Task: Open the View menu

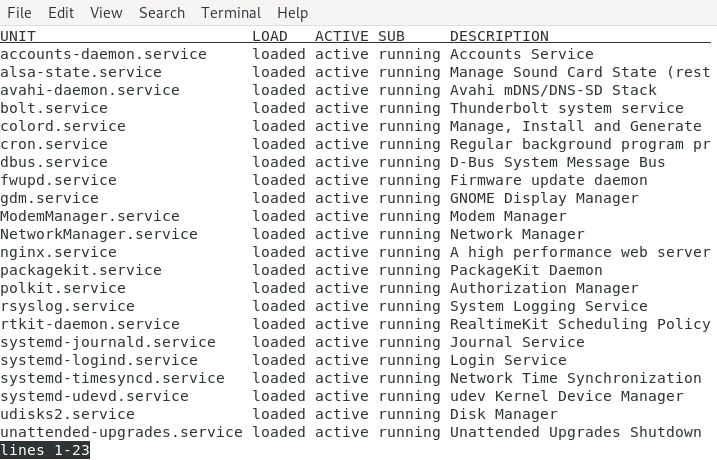Action: coord(106,13)
